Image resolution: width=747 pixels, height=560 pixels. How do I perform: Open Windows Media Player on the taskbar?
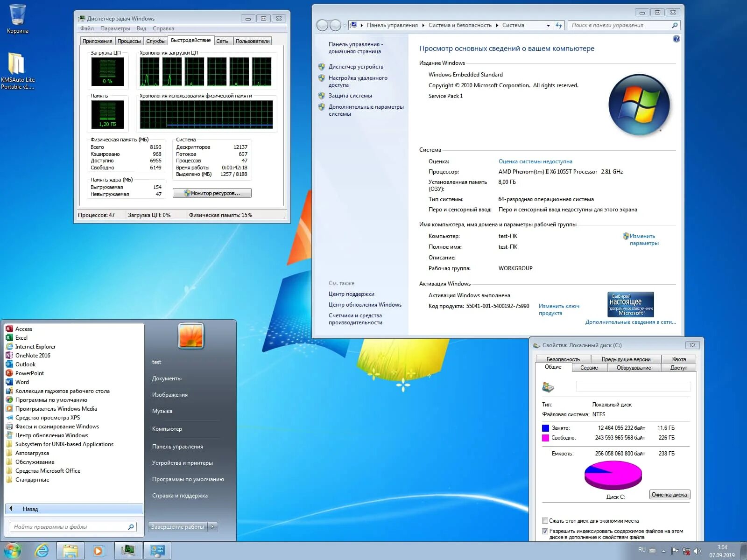(x=98, y=551)
